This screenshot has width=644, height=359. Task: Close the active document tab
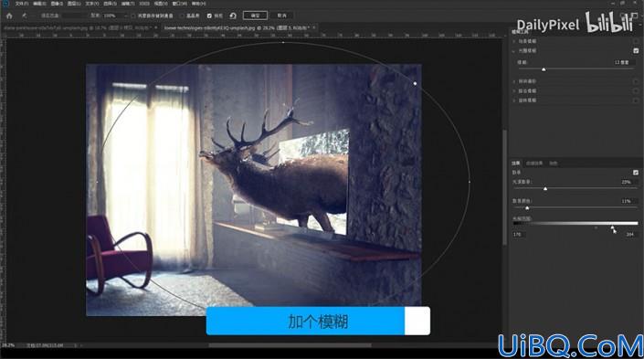[314, 28]
